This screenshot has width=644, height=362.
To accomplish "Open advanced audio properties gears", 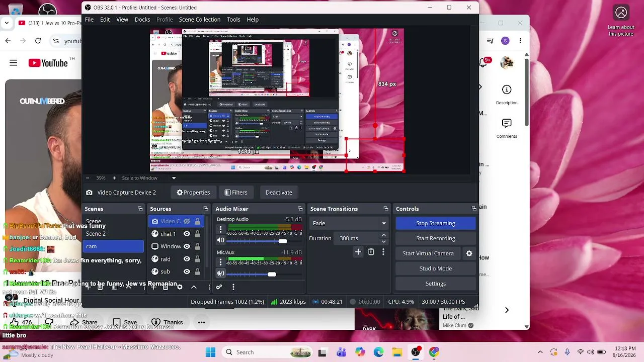I will pos(219,287).
